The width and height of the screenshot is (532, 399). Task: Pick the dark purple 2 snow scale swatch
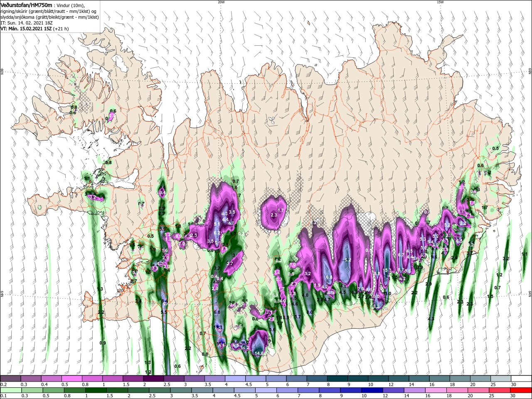tap(153, 378)
